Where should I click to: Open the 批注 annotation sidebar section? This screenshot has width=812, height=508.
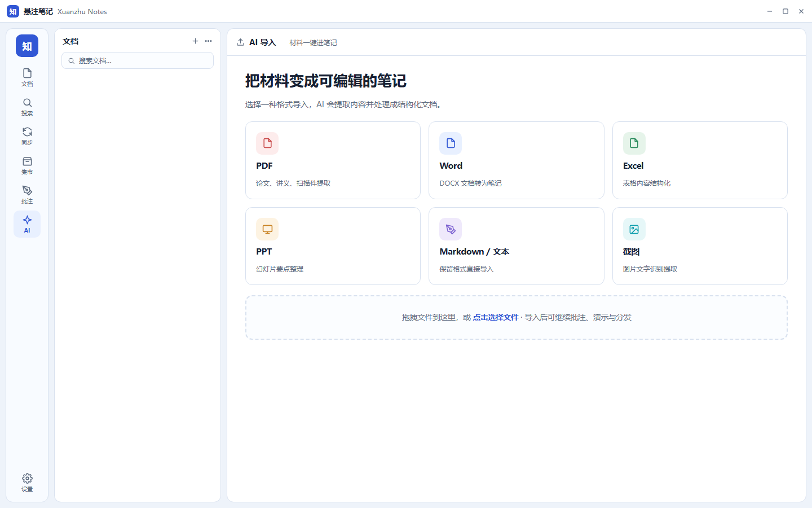(27, 195)
